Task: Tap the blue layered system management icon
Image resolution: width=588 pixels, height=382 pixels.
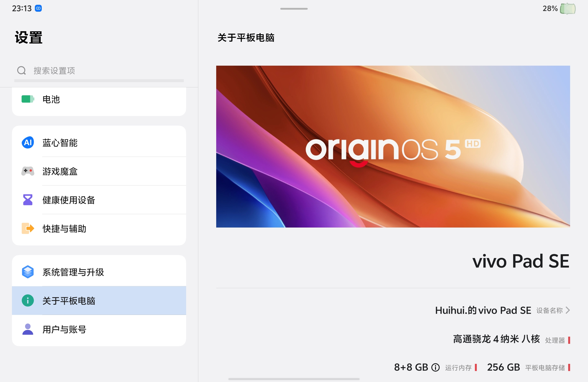Action: point(28,272)
